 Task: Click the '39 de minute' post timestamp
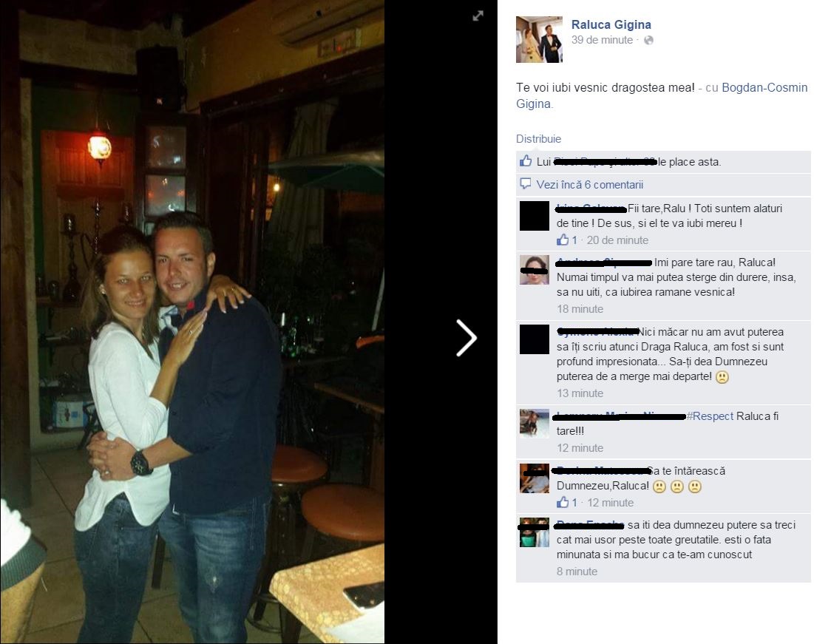[602, 40]
